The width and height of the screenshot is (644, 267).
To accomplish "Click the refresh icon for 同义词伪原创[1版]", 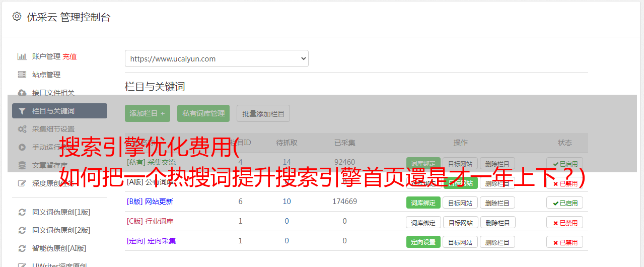I will tap(22, 212).
